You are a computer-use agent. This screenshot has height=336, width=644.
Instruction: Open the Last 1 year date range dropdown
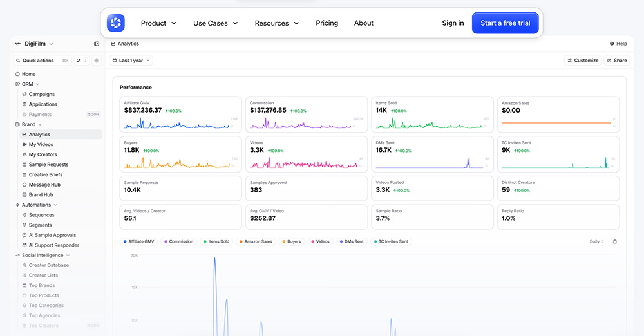131,61
